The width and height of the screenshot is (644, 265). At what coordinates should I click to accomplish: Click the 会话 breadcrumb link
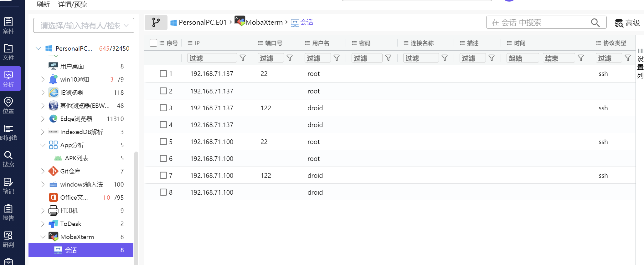click(307, 22)
